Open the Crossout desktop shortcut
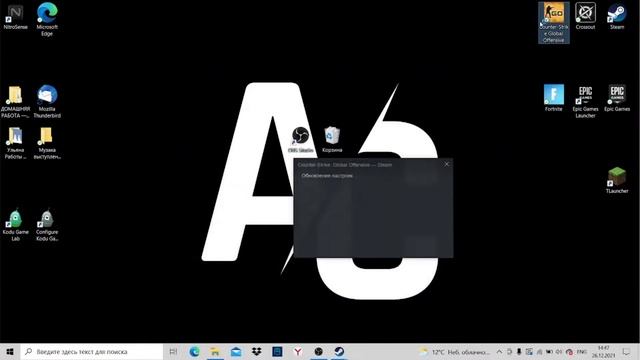This screenshot has height=360, width=640. point(585,16)
